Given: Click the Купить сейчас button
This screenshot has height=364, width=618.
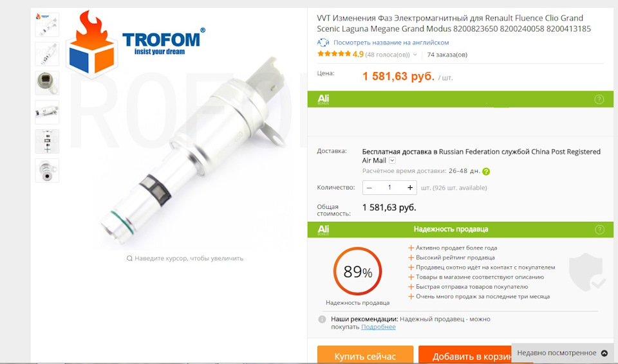Looking at the screenshot, I should pos(365,355).
